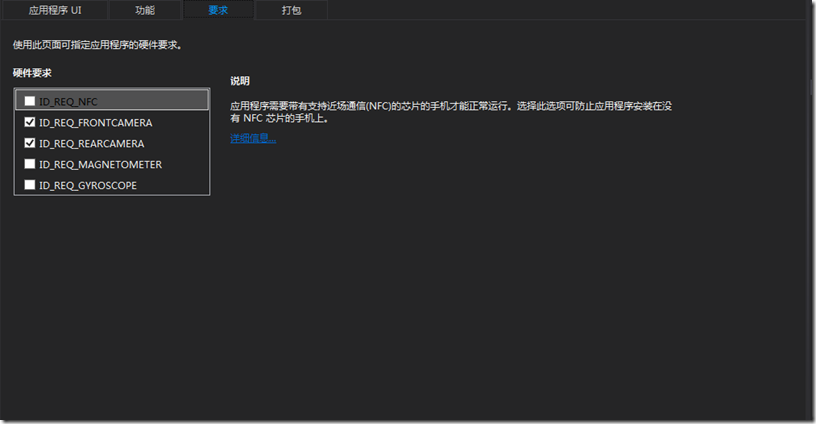Image resolution: width=816 pixels, height=424 pixels.
Task: Switch to the 应用程序 UI tab
Action: [x=55, y=10]
